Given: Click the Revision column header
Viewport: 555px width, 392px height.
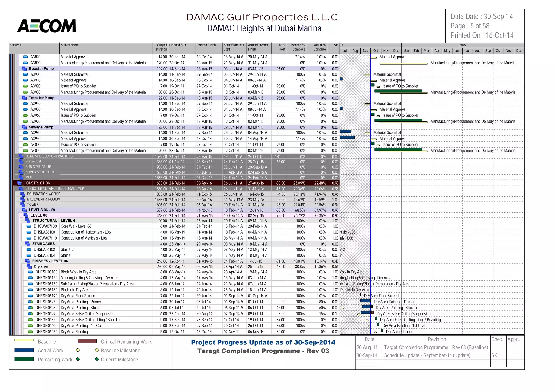Looking at the screenshot, I should click(437, 339).
